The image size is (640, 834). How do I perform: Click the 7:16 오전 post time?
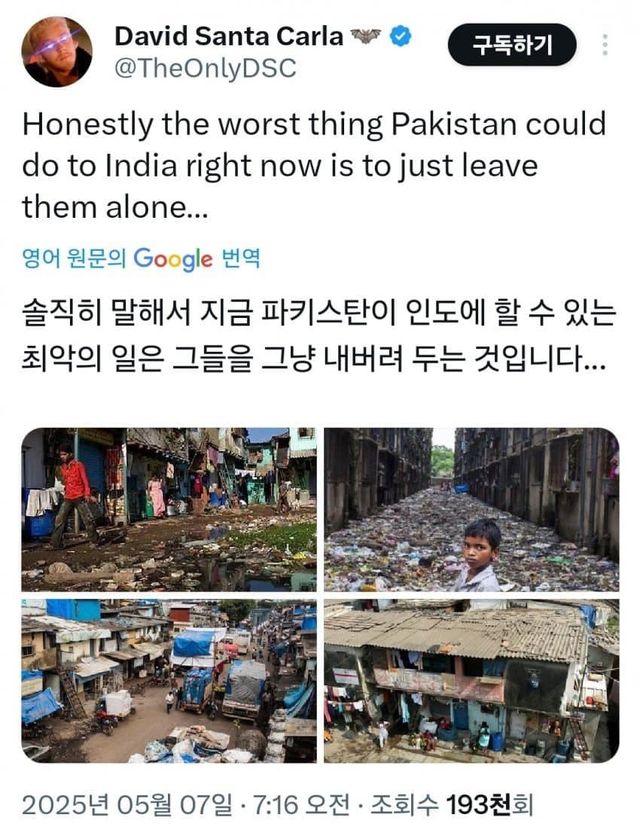point(301,805)
